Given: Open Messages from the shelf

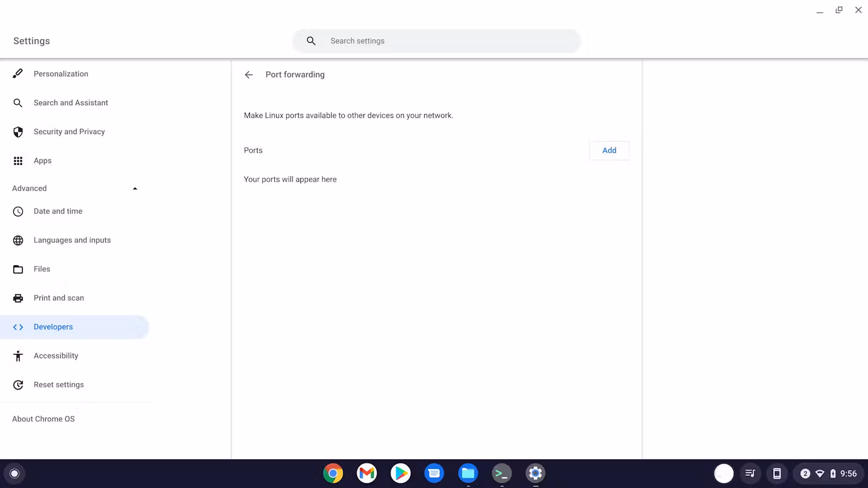Looking at the screenshot, I should 434,473.
